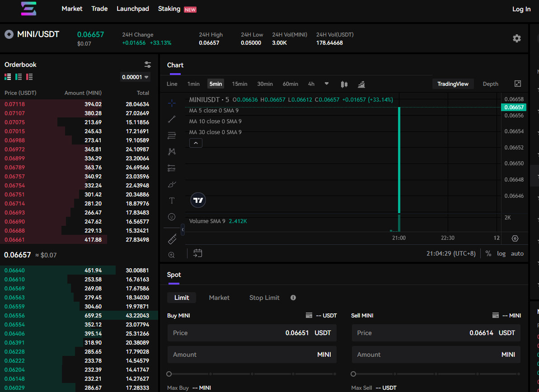Select the trend line drawing tool
This screenshot has width=539, height=392.
coord(172,119)
